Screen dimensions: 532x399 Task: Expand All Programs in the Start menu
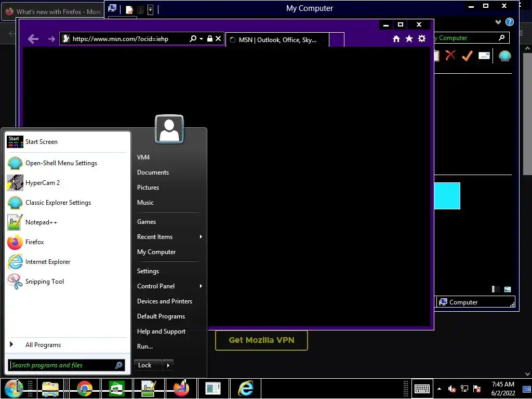67,345
